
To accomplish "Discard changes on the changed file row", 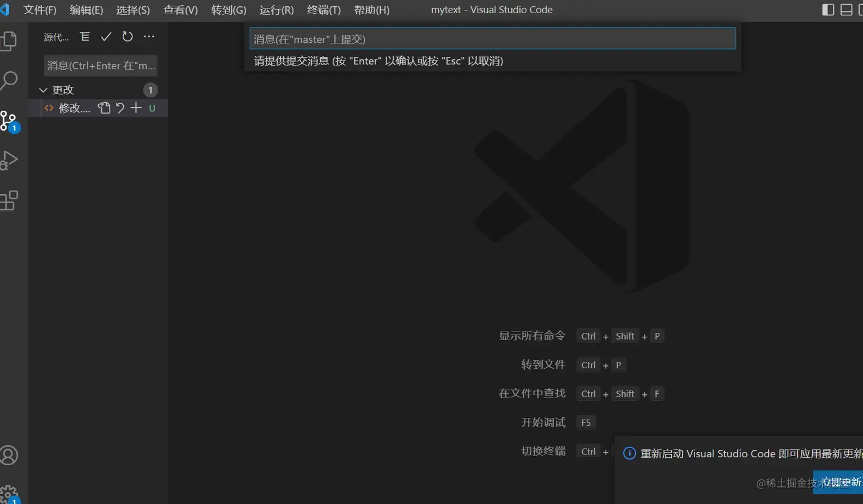I will 120,108.
